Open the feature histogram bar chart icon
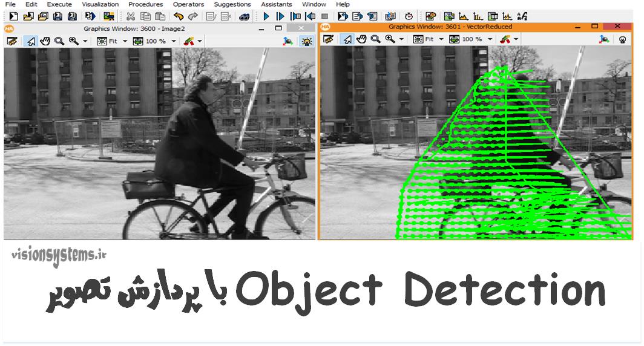This screenshot has height=346, width=644. click(x=478, y=16)
